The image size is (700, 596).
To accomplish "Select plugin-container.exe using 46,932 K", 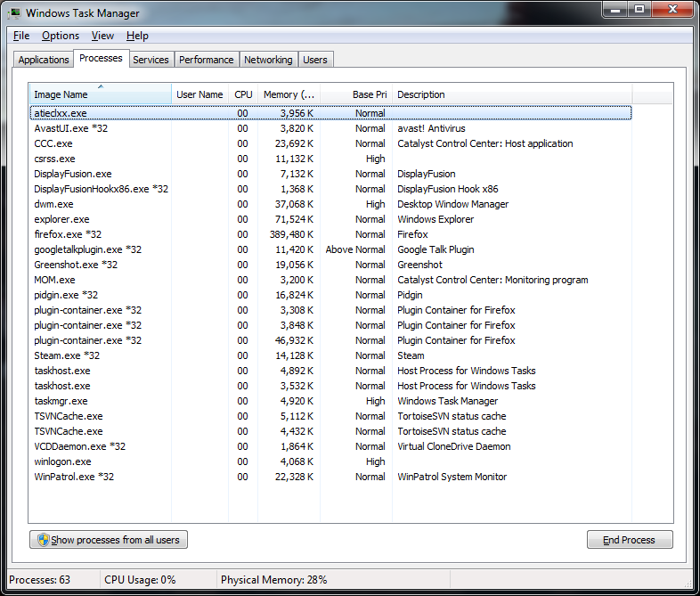I will pyautogui.click(x=330, y=340).
